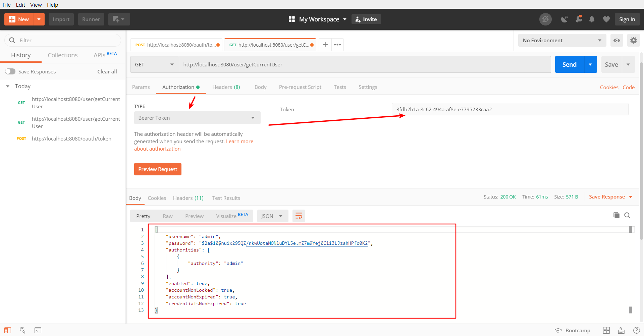Hide the sidebar with bottom-left toggle

tap(8, 330)
